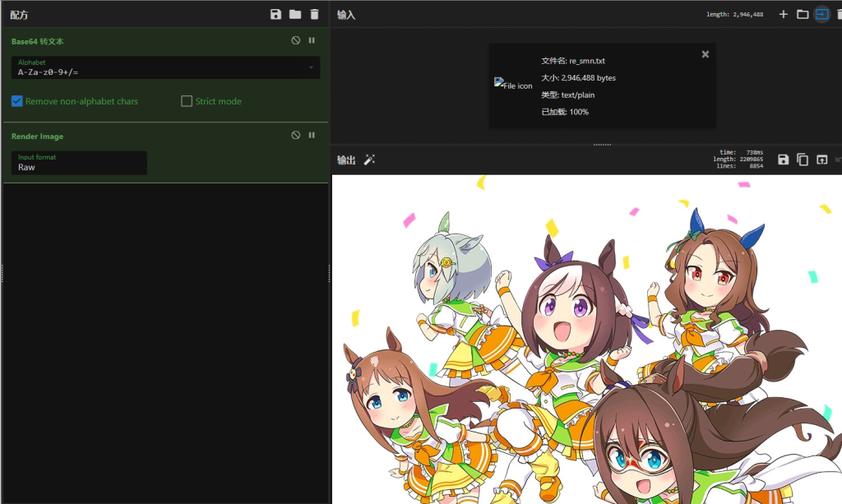
Task: Click the File icon in the input card
Action: [513, 84]
